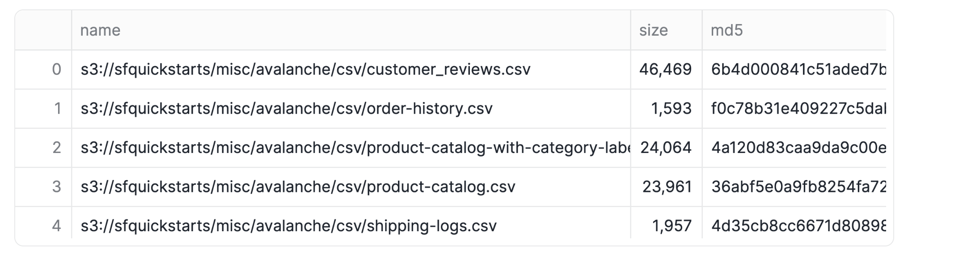Viewport: 980px width, 254px height.
Task: Select the shipping-logs.csv name cell
Action: (x=351, y=225)
